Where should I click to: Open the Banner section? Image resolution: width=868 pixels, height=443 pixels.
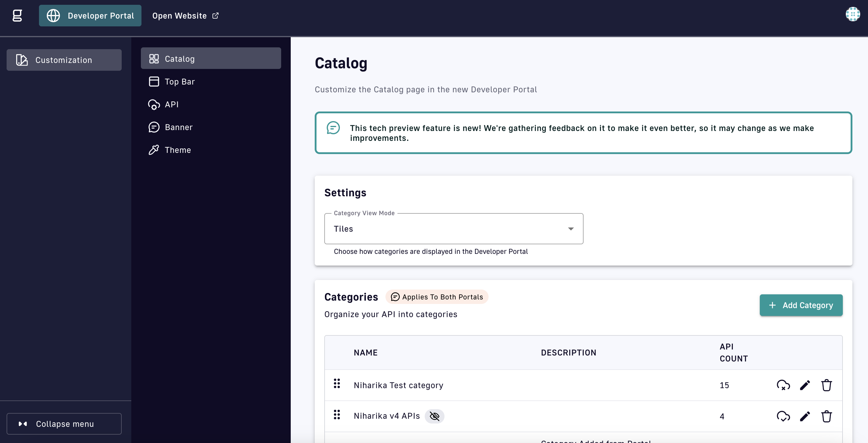click(179, 127)
